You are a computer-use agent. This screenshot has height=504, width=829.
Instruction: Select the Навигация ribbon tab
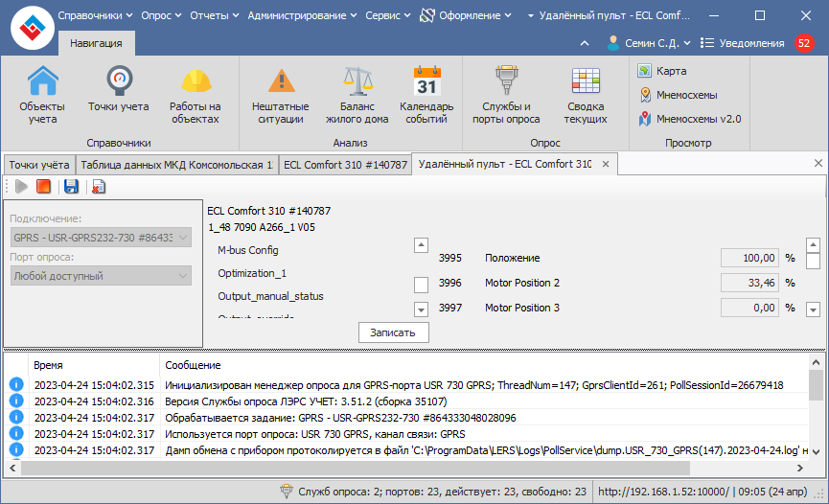[96, 43]
